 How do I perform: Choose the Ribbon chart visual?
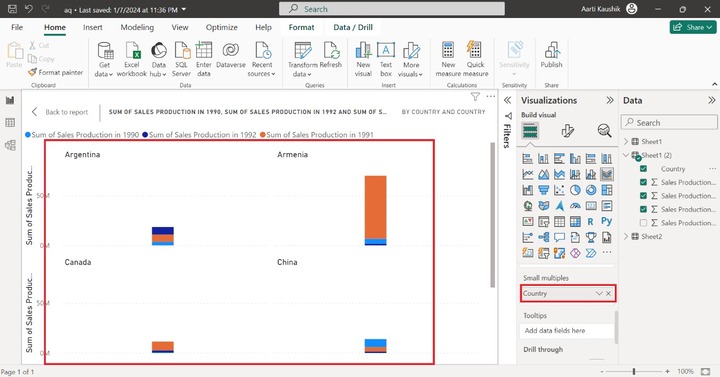coord(607,174)
